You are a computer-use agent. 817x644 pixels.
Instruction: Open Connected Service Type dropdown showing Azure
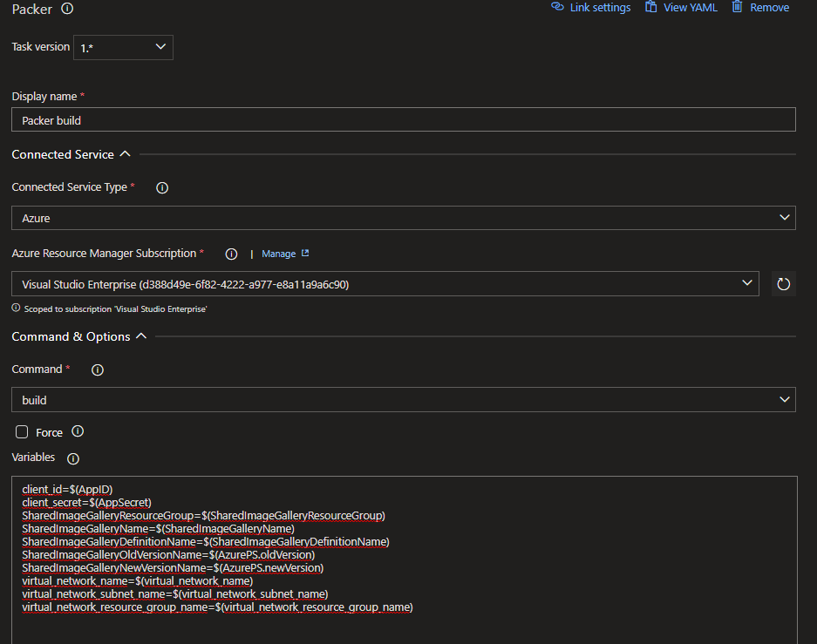click(403, 218)
